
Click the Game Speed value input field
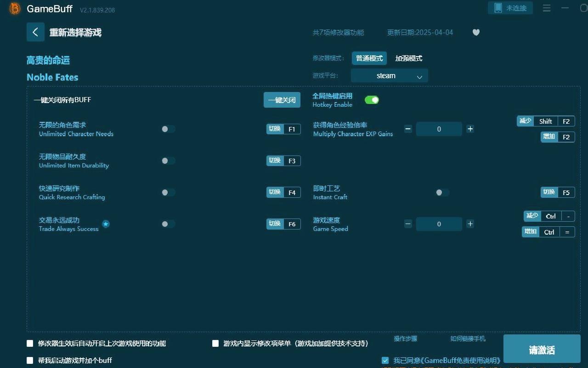(439, 224)
